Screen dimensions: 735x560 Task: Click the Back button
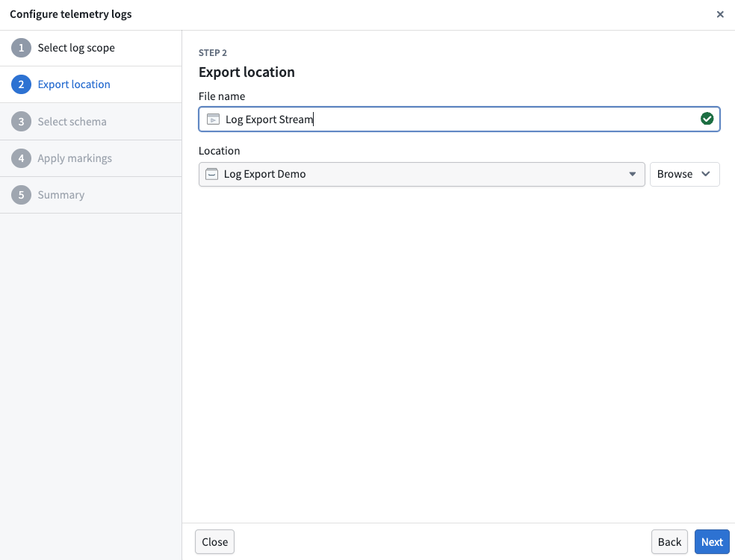click(x=669, y=542)
